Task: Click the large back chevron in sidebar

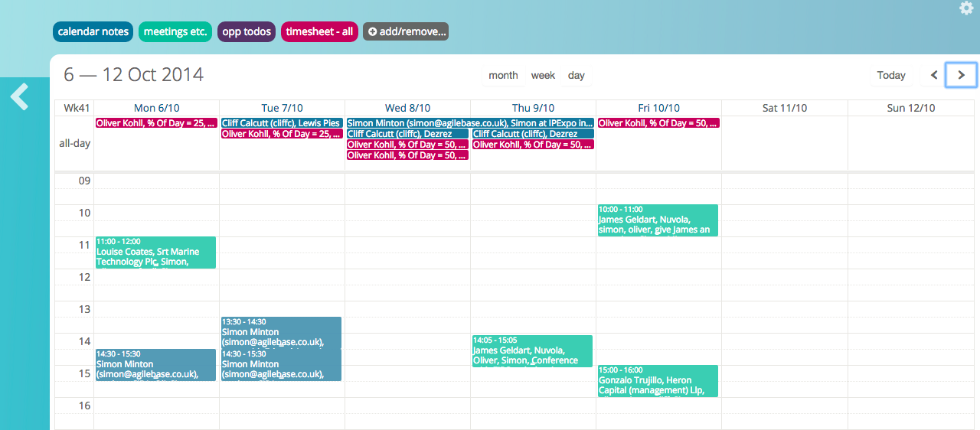Action: (x=20, y=97)
